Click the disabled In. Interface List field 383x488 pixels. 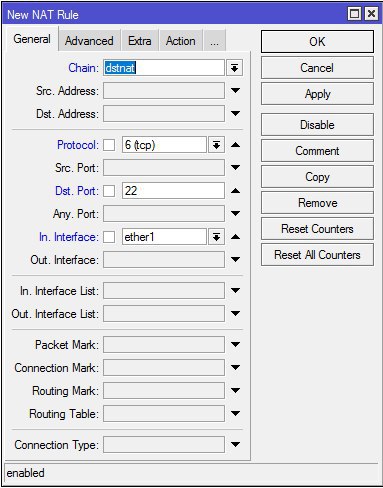(x=164, y=291)
